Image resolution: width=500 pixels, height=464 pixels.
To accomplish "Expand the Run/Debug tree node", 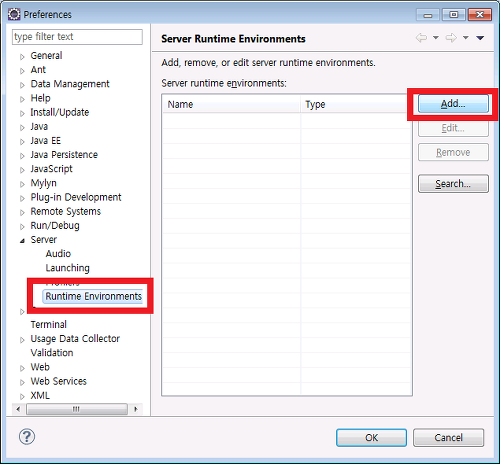I will coord(22,227).
